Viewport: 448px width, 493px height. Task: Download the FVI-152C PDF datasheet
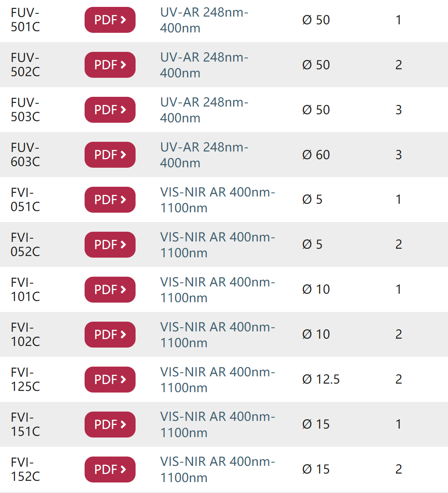click(110, 470)
